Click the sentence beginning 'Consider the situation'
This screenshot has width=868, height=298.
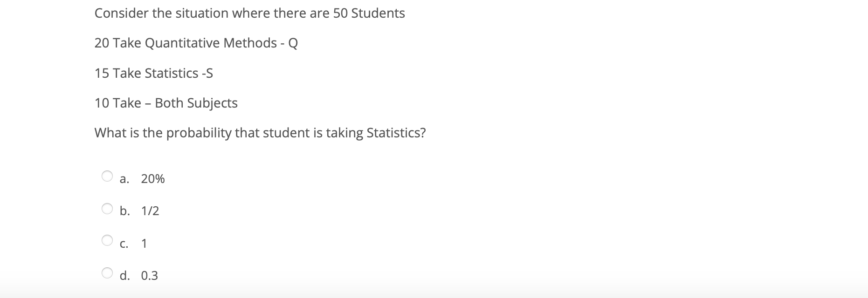point(250,13)
